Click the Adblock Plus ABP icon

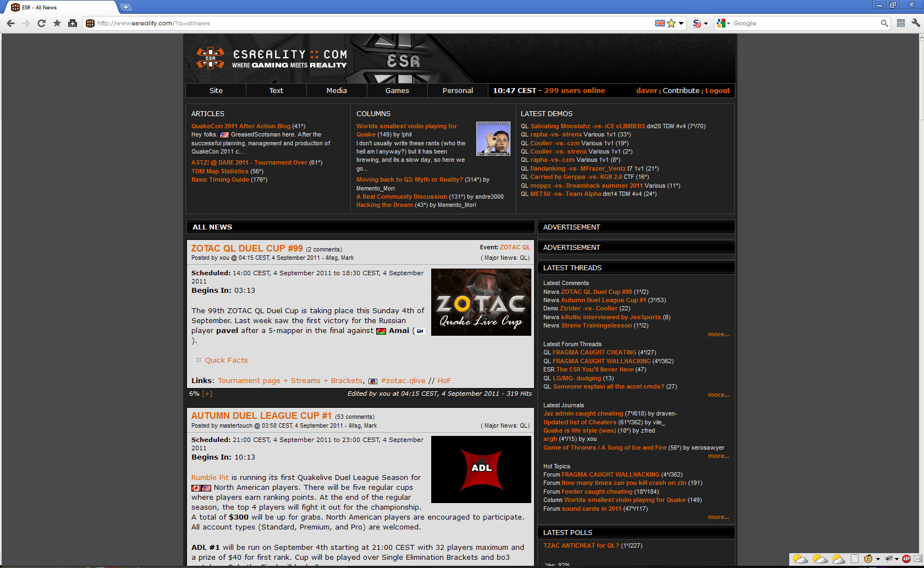point(906,559)
